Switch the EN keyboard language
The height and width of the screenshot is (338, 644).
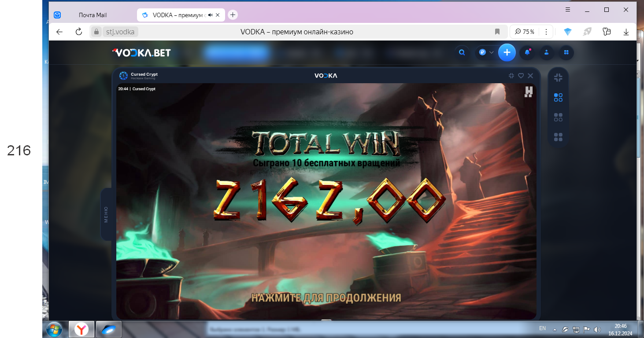coord(542,328)
